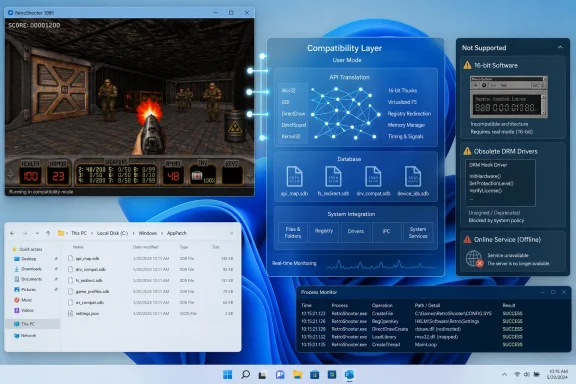Open the api_map.sdb database file icon

(x=294, y=177)
